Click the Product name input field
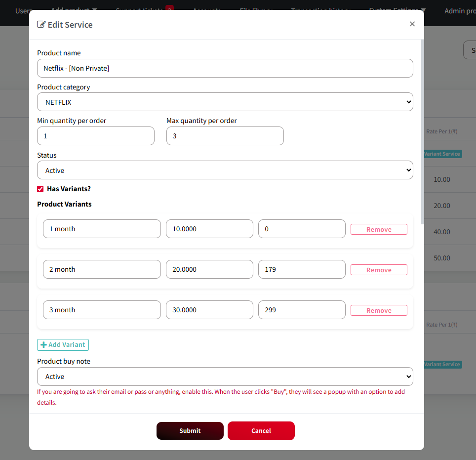Screen dimensions: 476x460 click(225, 68)
